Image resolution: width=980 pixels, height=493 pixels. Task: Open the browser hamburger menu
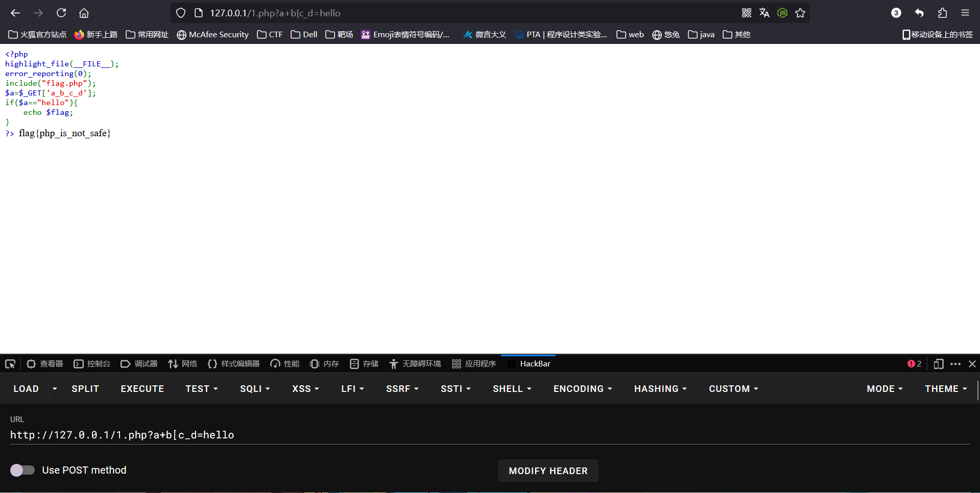965,13
